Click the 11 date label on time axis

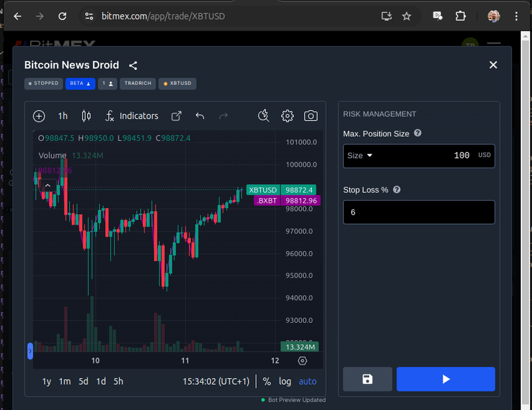pos(185,361)
